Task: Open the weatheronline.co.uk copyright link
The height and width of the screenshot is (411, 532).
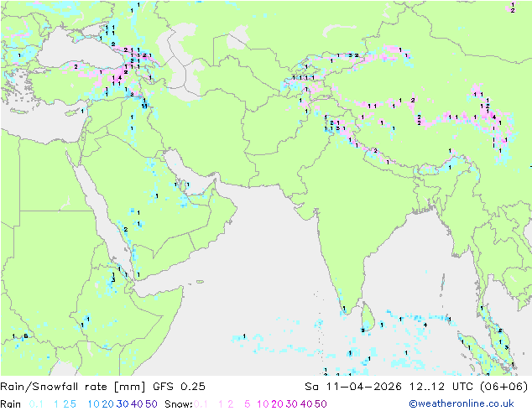Action: [x=462, y=404]
